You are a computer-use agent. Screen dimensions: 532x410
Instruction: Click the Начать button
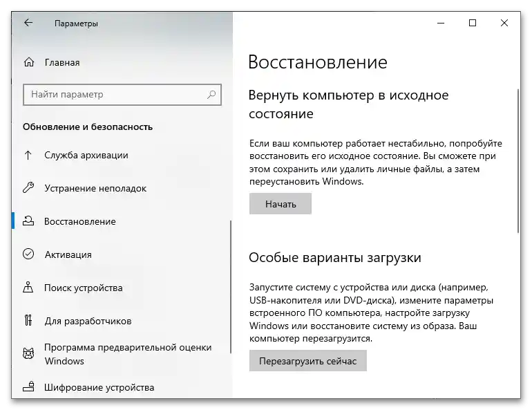point(281,204)
